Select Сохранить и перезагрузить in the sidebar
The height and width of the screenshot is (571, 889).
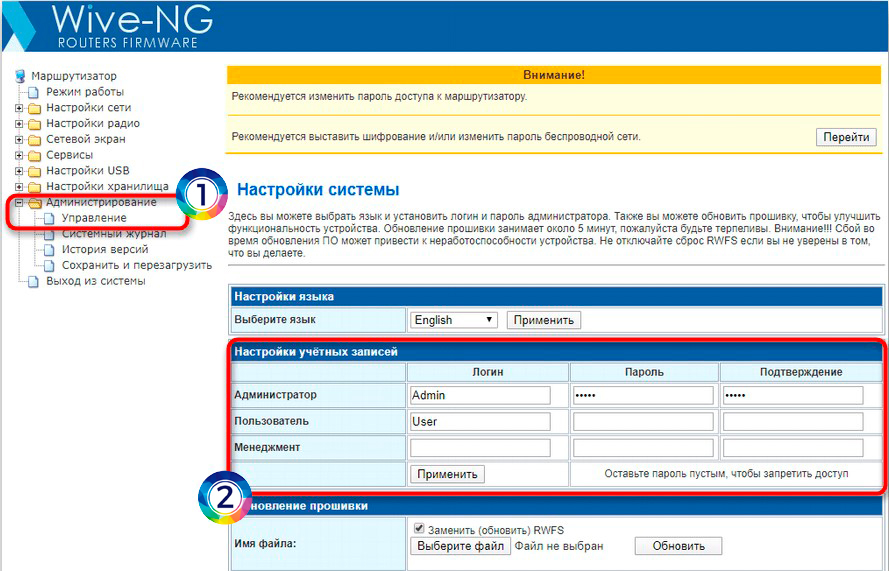137,265
